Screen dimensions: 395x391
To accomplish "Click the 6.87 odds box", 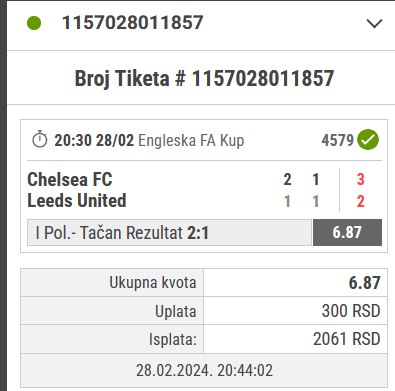I will pyautogui.click(x=347, y=232).
